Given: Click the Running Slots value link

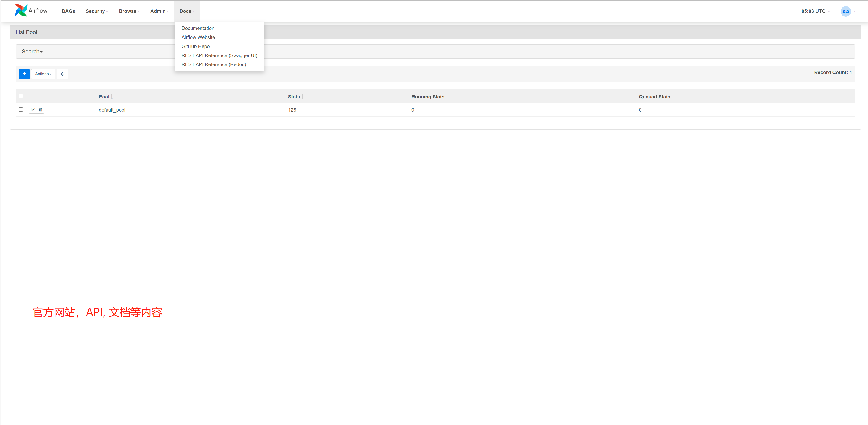Looking at the screenshot, I should (x=413, y=110).
